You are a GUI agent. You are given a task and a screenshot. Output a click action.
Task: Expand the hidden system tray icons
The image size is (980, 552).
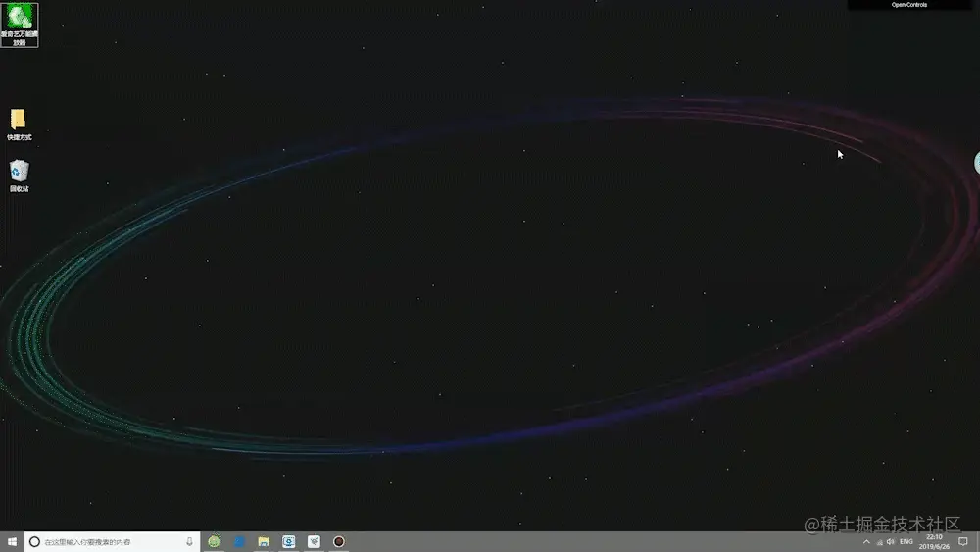click(x=866, y=542)
